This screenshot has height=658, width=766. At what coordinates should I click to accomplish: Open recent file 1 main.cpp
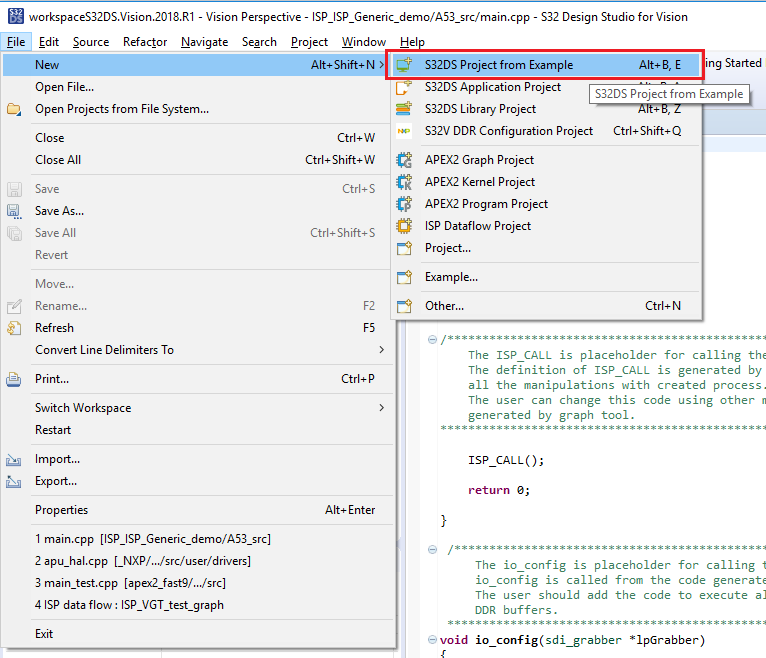tap(198, 539)
